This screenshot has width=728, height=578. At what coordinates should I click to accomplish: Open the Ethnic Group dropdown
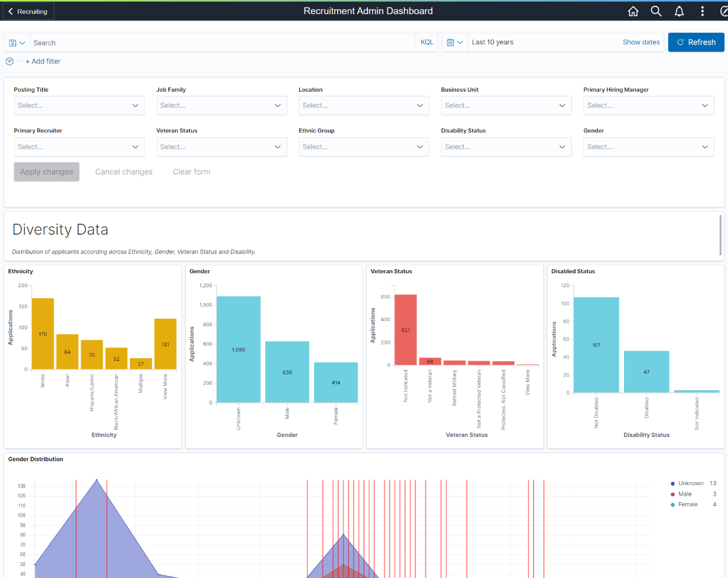click(363, 147)
